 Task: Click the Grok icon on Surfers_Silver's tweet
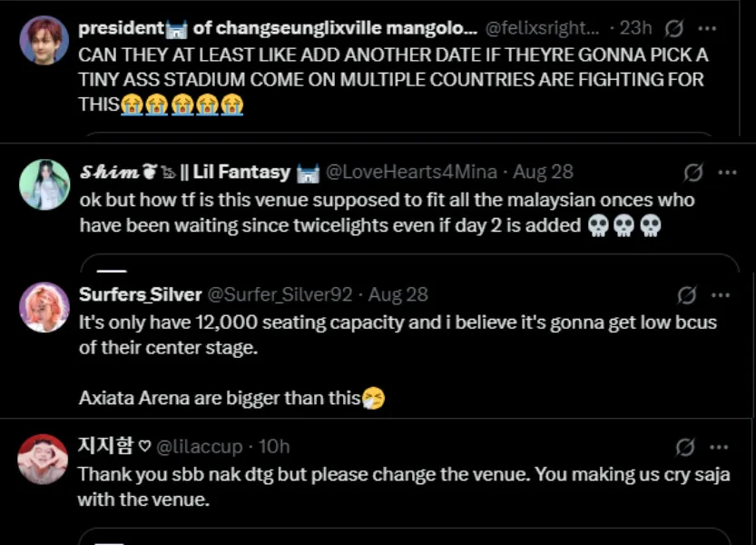[688, 295]
